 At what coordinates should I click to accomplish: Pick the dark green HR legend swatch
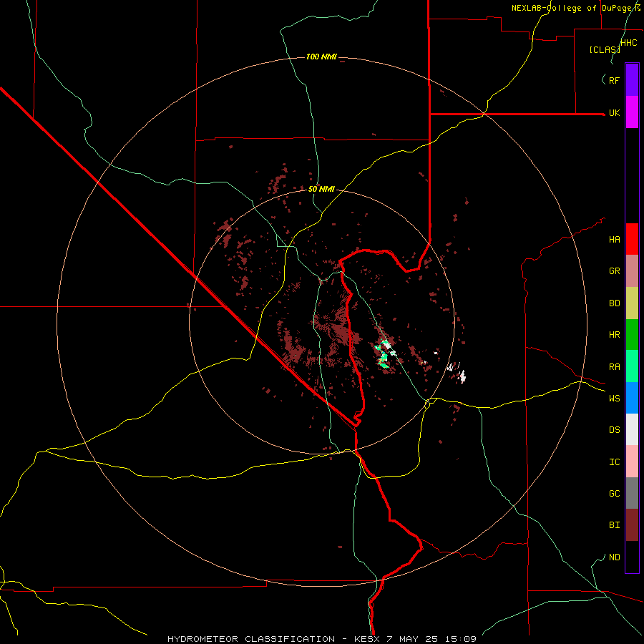pos(632,335)
